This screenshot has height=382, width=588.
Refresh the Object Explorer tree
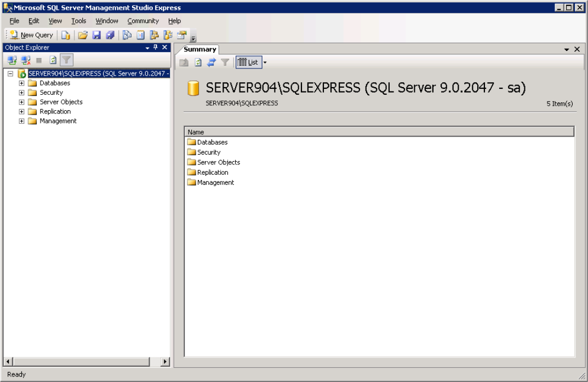[x=53, y=60]
